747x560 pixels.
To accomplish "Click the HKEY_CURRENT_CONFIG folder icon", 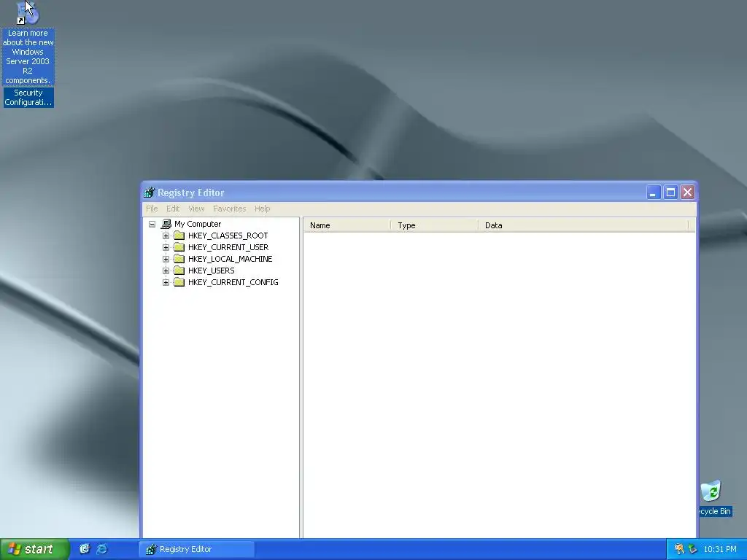I will (x=179, y=282).
